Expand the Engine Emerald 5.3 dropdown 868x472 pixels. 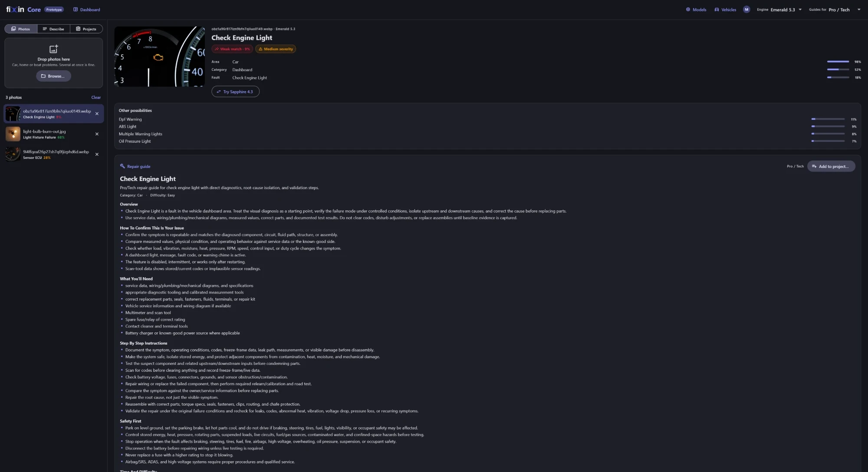[779, 10]
